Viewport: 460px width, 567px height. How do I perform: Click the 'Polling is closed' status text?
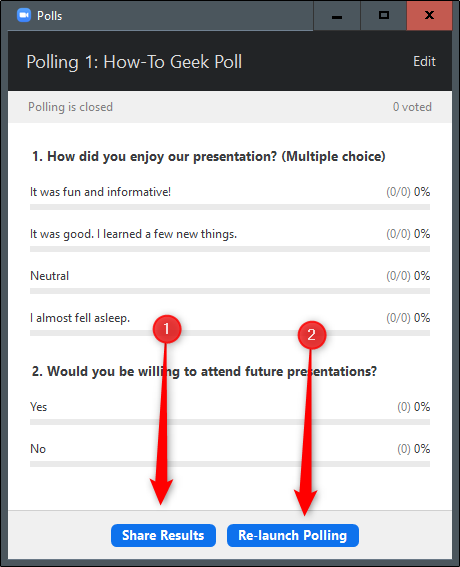[x=71, y=107]
